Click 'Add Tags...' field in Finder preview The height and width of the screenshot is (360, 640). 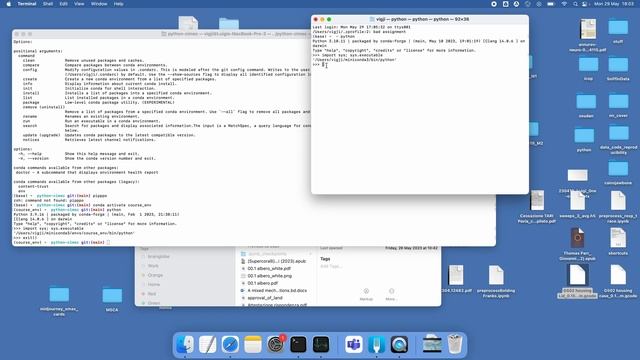click(331, 266)
